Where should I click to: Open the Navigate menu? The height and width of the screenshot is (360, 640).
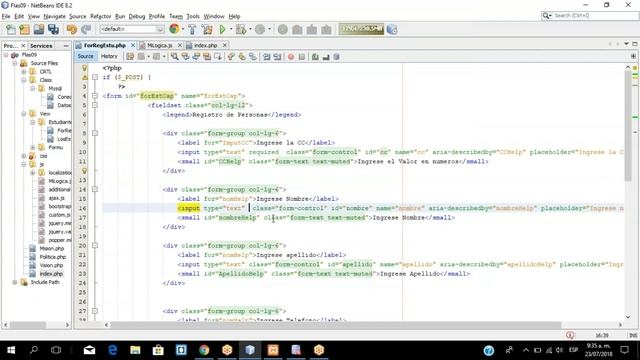tap(54, 16)
